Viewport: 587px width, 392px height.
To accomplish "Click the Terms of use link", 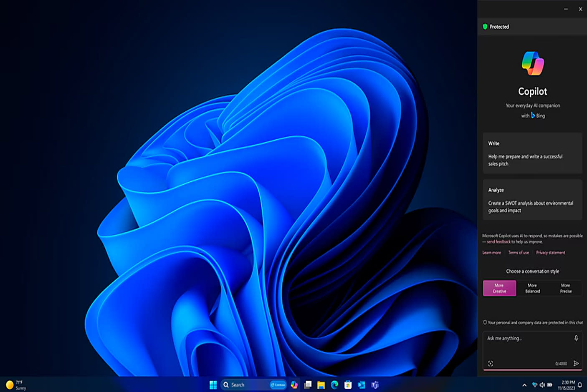I will [x=518, y=252].
